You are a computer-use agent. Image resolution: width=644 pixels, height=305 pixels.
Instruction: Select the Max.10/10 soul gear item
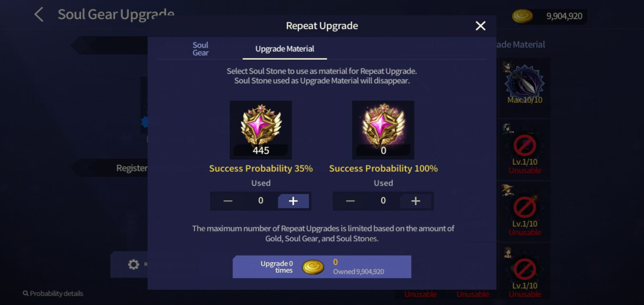[524, 87]
